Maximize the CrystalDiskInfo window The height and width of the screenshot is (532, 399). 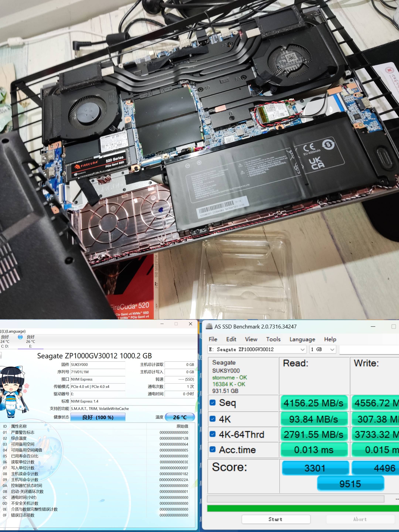click(x=176, y=324)
